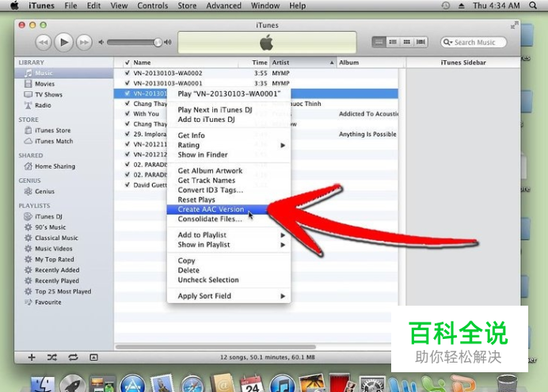This screenshot has width=548, height=392.
Task: Click the iTunes full screen toggle arrows
Action: click(x=514, y=25)
